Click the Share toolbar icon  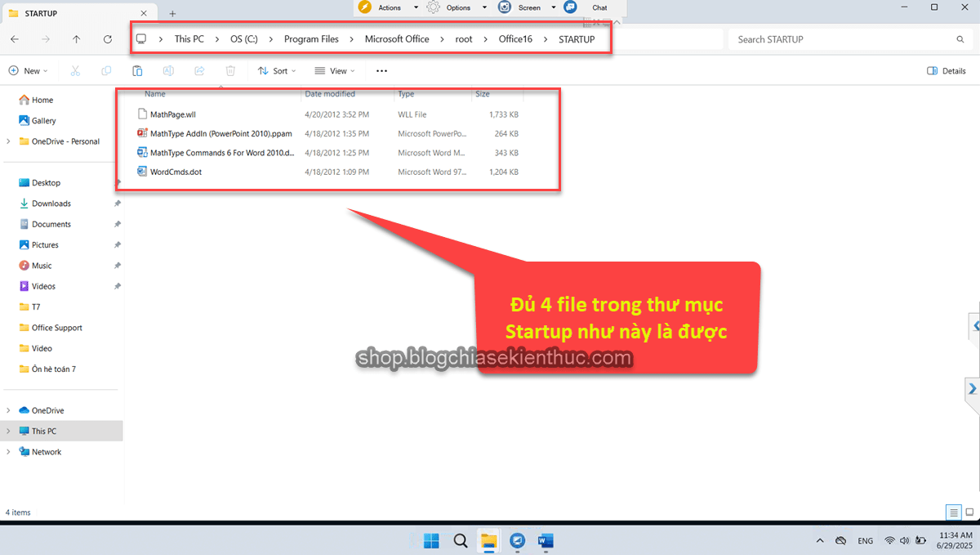click(199, 71)
